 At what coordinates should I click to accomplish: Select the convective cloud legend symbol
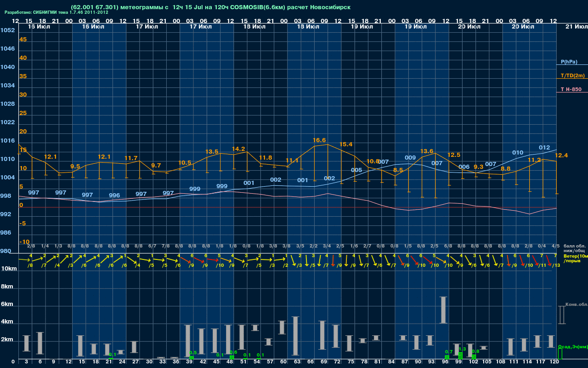coord(561,315)
